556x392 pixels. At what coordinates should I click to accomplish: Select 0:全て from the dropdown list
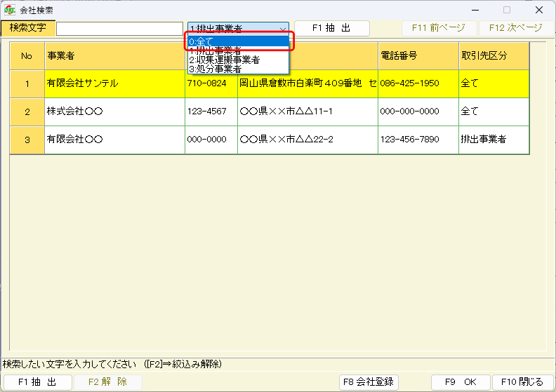coord(238,41)
